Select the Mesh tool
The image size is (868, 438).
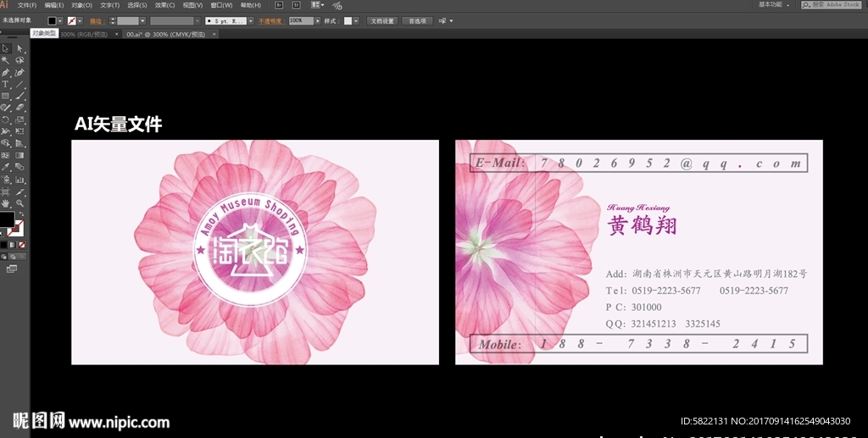pyautogui.click(x=6, y=155)
